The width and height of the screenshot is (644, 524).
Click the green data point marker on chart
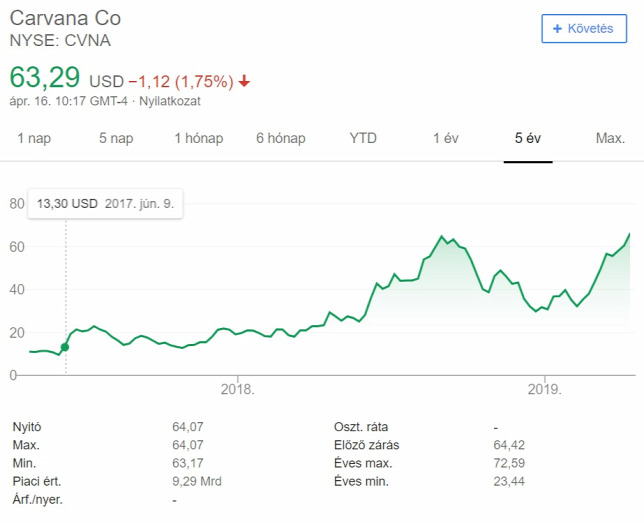pyautogui.click(x=65, y=347)
